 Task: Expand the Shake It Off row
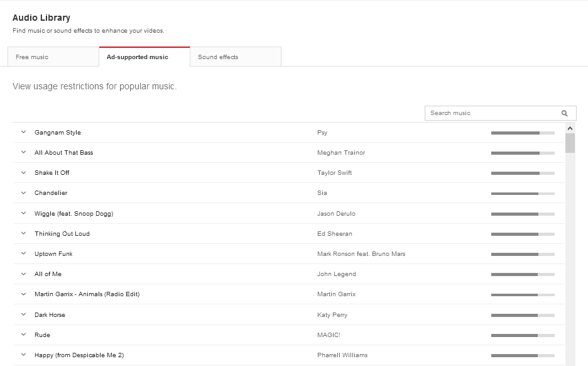(x=23, y=173)
